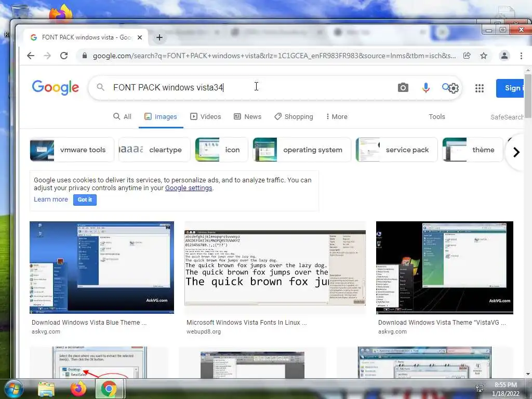Switch to the All results tab
This screenshot has height=399, width=532.
[122, 117]
